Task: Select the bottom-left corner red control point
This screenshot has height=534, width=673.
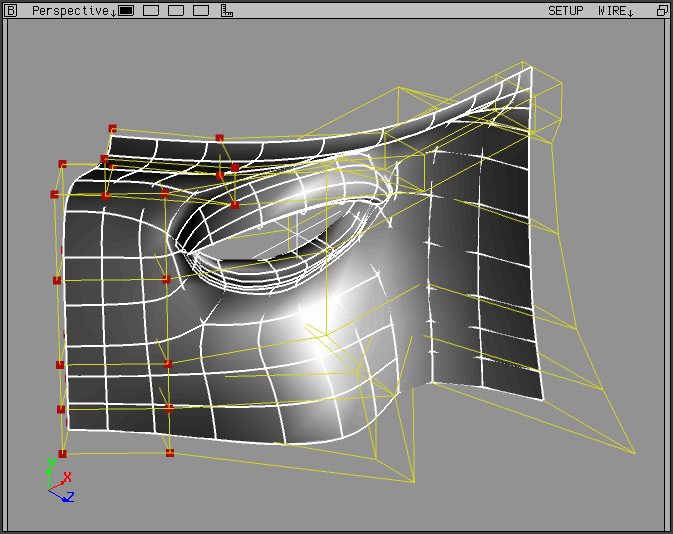Action: pos(62,453)
